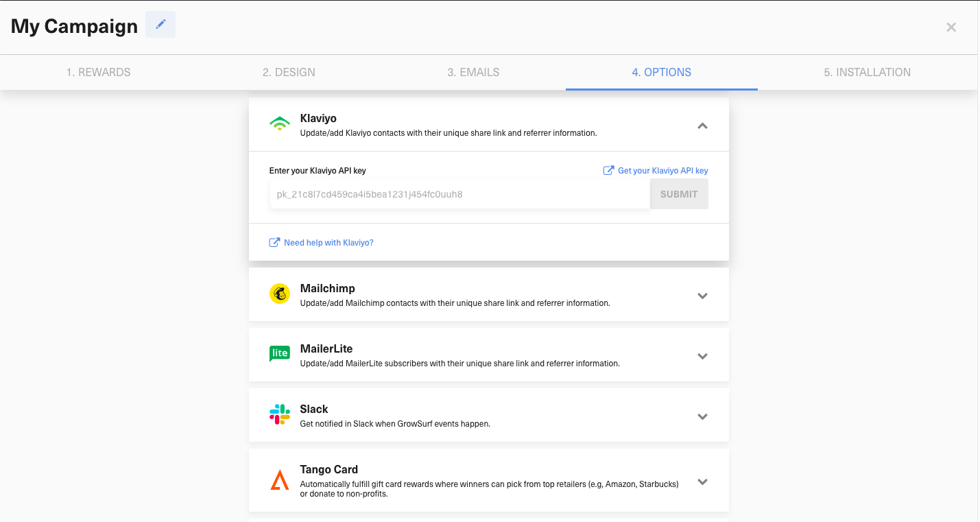Click external link icon beside Need help with Klaviyo
Screen dimensions: 980x522
pos(274,243)
